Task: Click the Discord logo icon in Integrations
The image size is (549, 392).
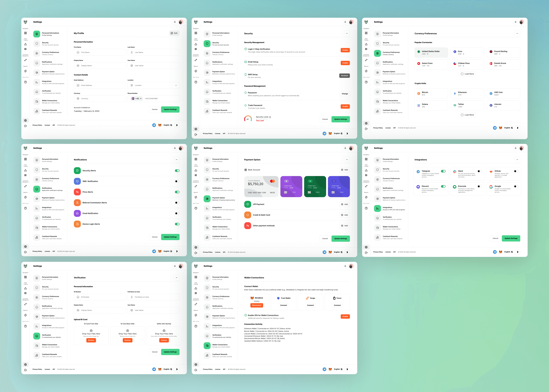Action: click(x=418, y=187)
